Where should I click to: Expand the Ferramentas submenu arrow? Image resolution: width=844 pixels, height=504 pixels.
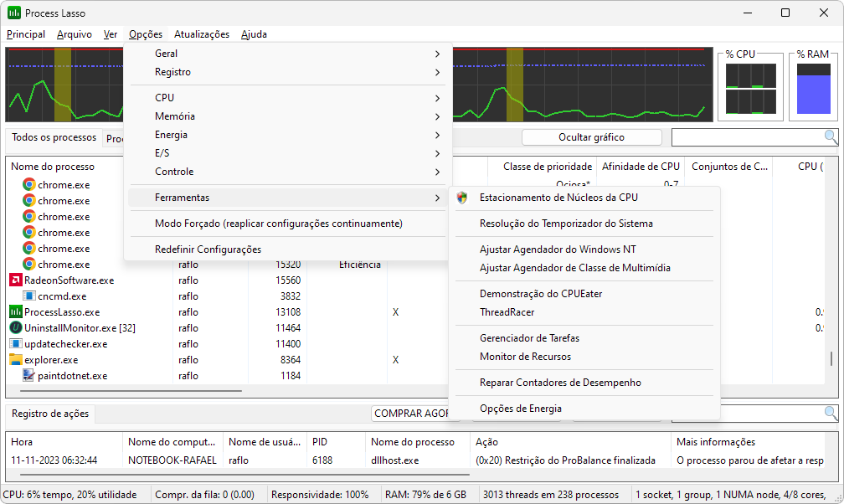437,198
